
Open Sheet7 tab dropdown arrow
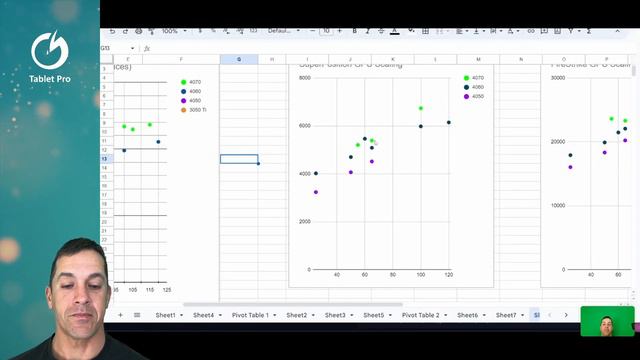[x=522, y=316]
